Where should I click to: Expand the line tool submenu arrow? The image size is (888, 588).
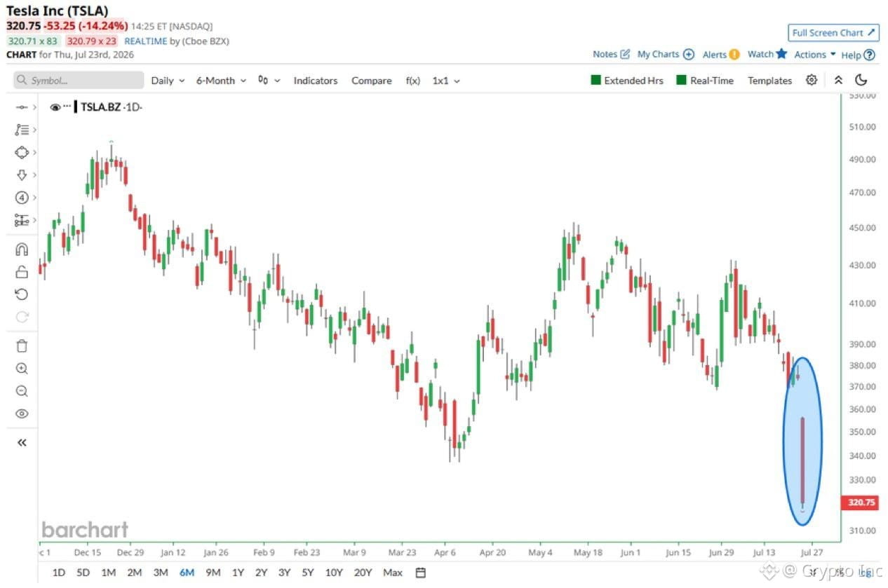[x=34, y=107]
